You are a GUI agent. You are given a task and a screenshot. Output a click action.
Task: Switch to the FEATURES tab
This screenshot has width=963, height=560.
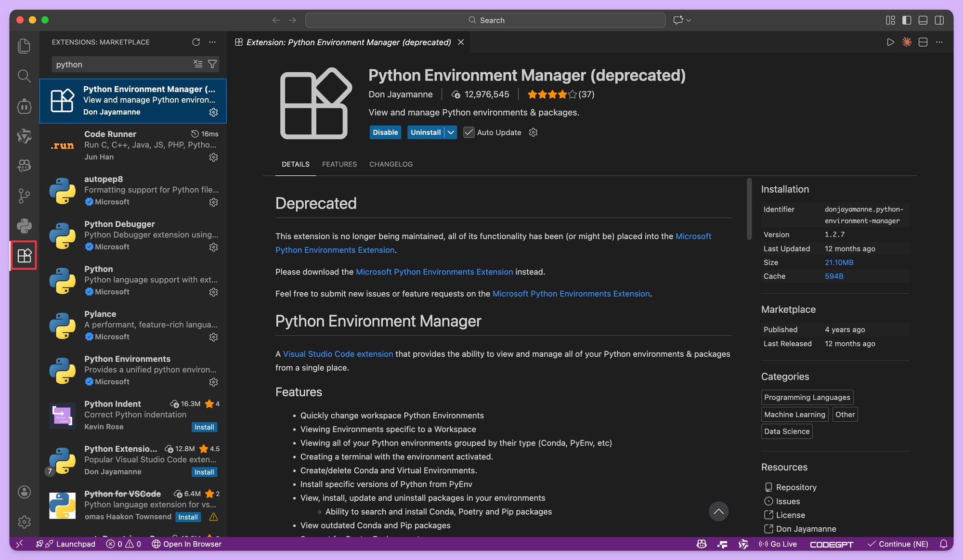click(339, 164)
